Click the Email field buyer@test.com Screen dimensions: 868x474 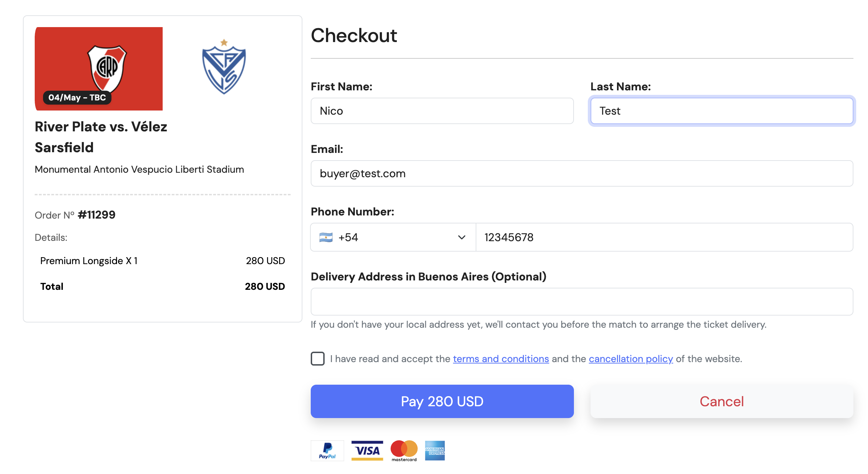tap(582, 173)
